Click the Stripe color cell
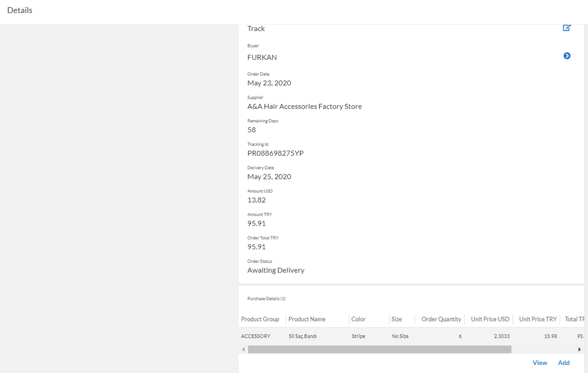Screen dimensions: 588x373 click(358, 337)
